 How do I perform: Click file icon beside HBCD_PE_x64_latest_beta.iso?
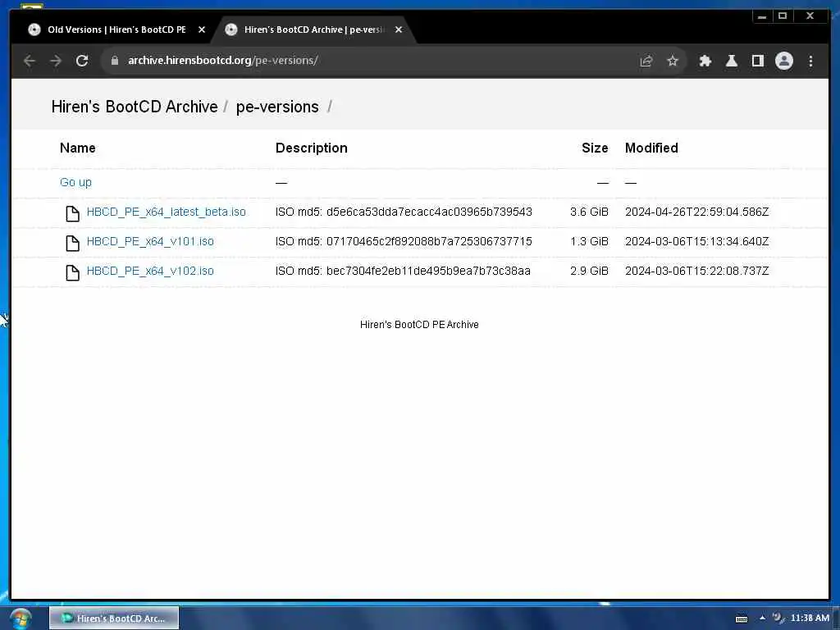click(72, 213)
